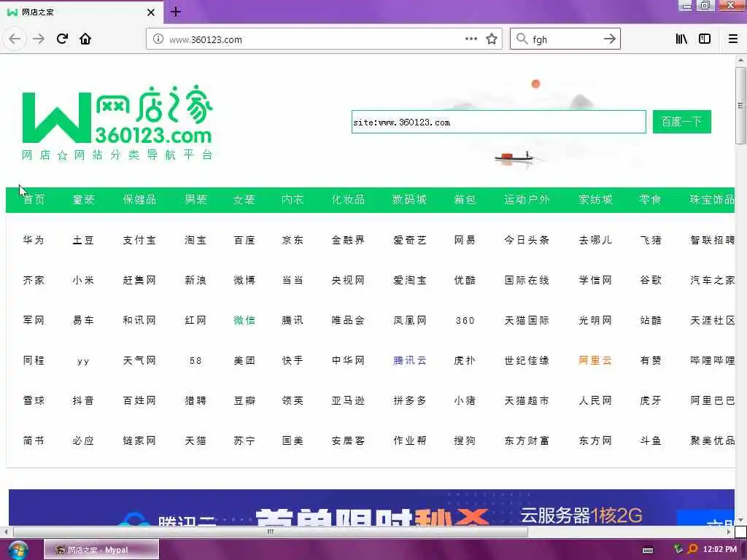Open the orange 阿里云 link
This screenshot has height=560, width=747.
click(x=595, y=360)
